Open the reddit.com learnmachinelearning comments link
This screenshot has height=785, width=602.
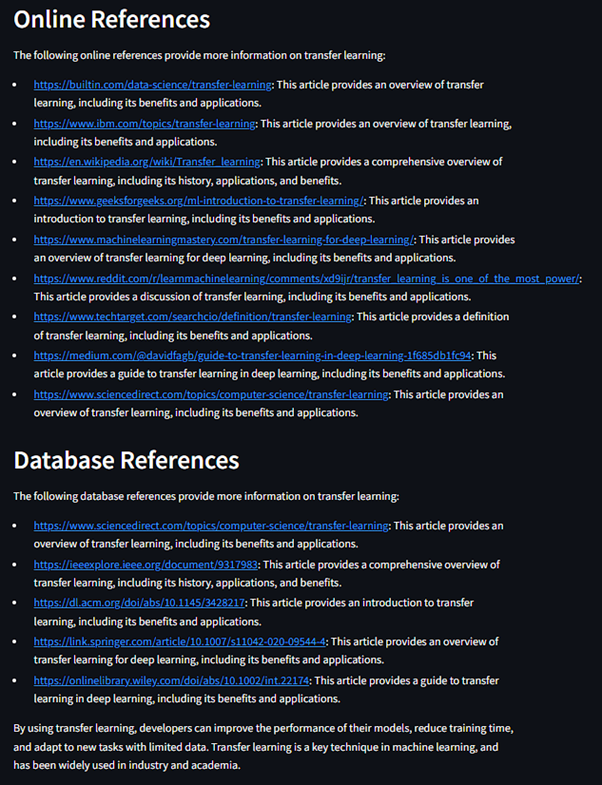(307, 278)
